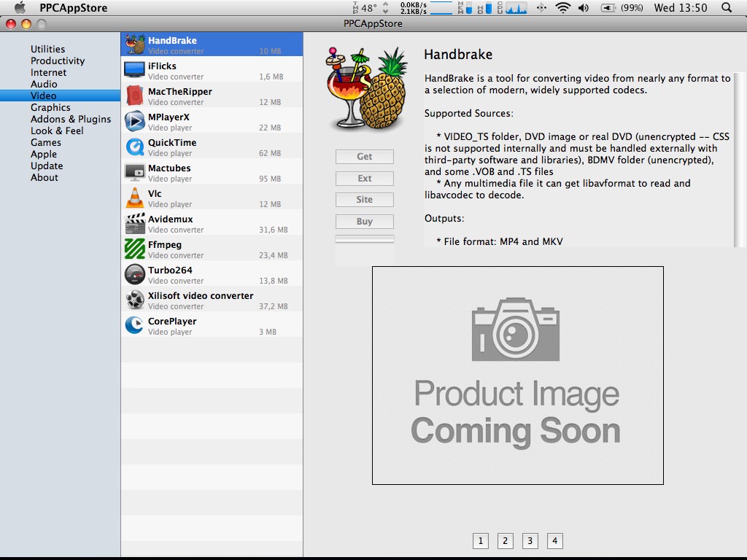Open the Look & Feel category
Image resolution: width=747 pixels, height=560 pixels.
[57, 131]
